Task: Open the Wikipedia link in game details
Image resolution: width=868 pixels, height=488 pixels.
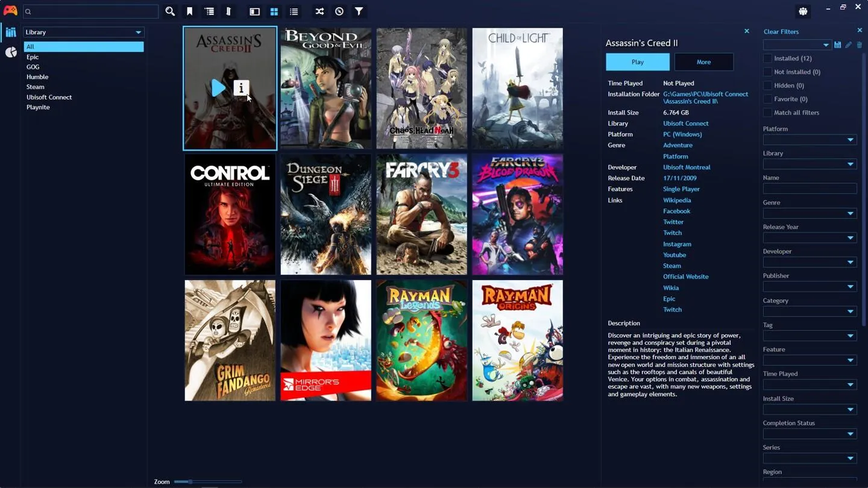Action: (677, 200)
